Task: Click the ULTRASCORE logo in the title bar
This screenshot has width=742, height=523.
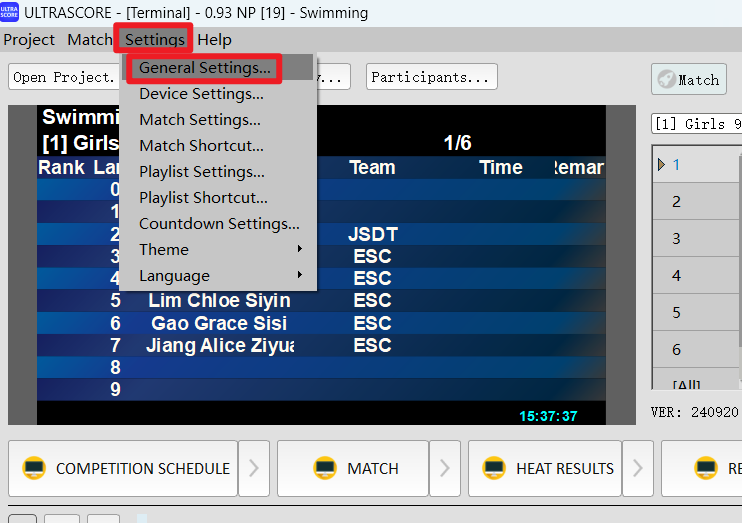Action: coord(10,12)
